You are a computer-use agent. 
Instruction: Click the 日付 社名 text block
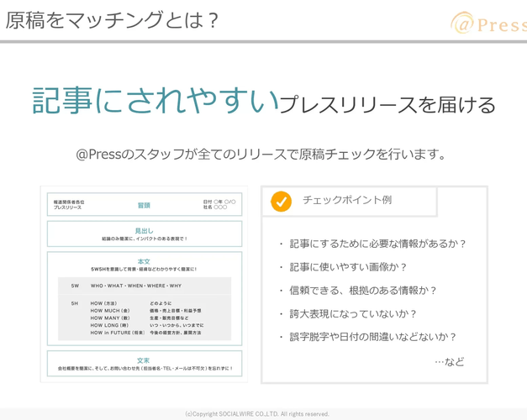219,204
